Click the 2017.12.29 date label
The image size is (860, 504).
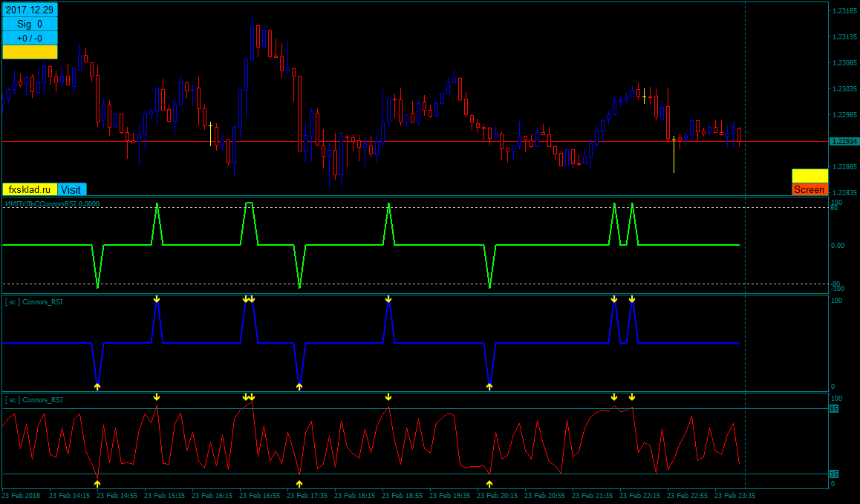point(30,10)
